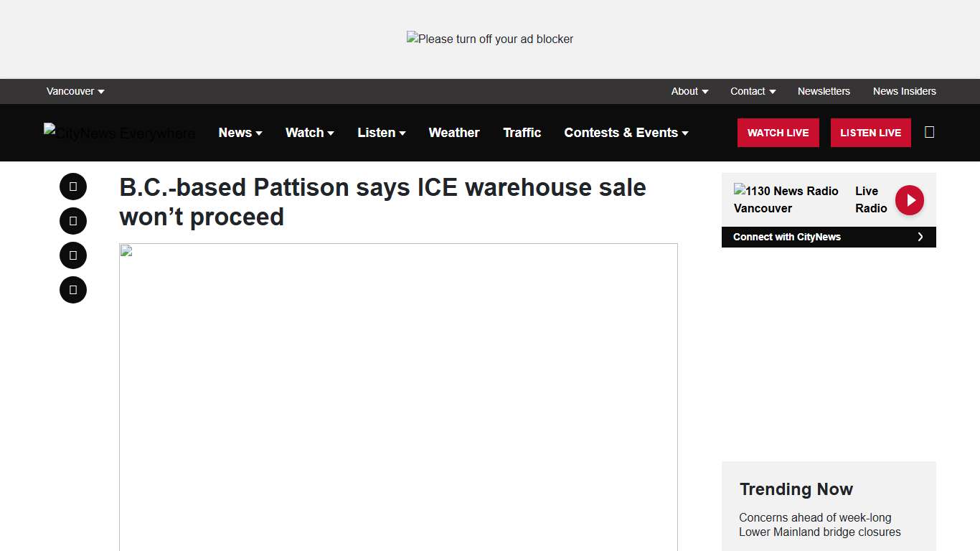The height and width of the screenshot is (551, 980).
Task: Click the WATCH LIVE button
Action: click(x=778, y=133)
